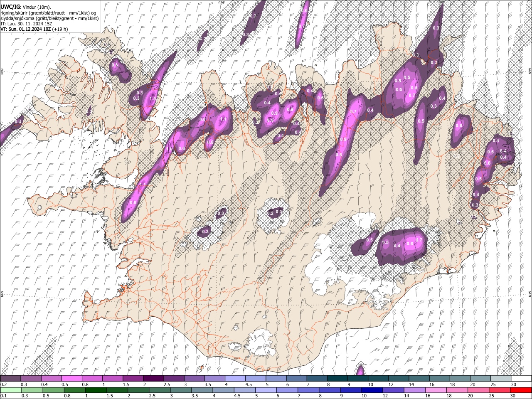Choose the dark purple upper swatch labeled 2
This screenshot has height=399, width=532.
click(153, 378)
